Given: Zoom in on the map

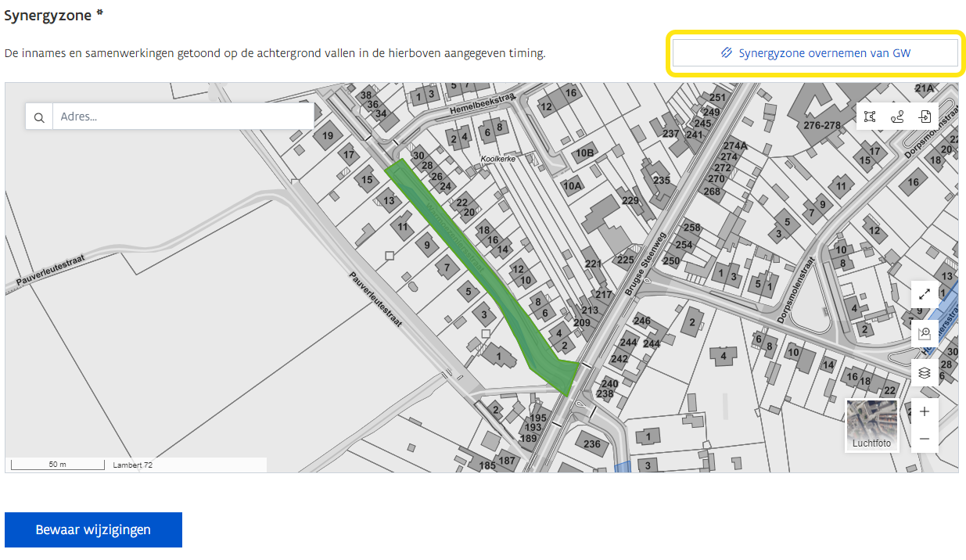Looking at the screenshot, I should point(925,411).
